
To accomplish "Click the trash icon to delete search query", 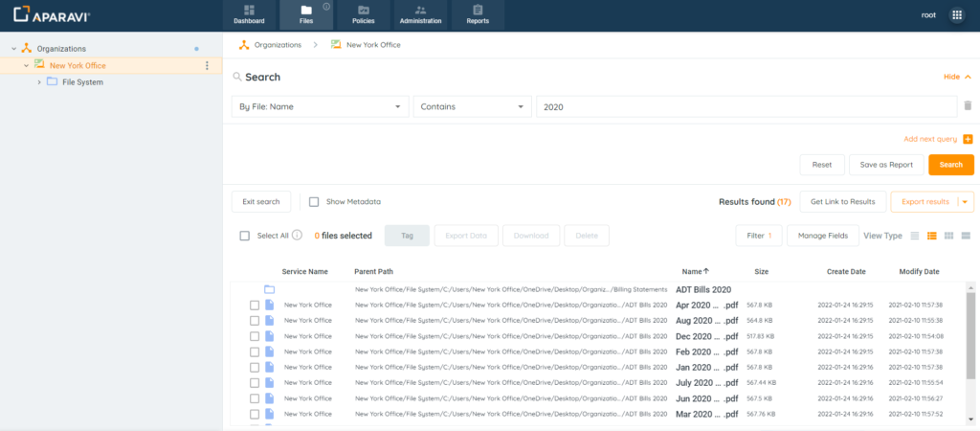I will [x=968, y=106].
